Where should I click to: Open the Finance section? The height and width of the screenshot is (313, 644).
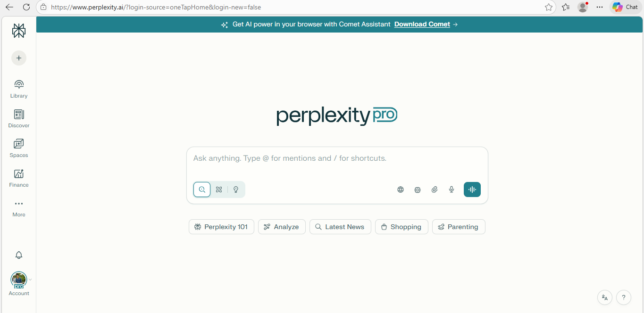(x=18, y=177)
